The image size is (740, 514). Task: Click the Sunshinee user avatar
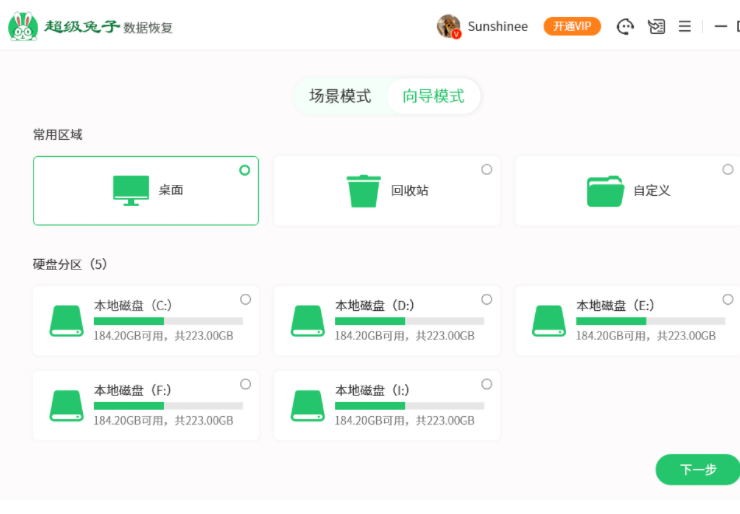click(x=449, y=27)
